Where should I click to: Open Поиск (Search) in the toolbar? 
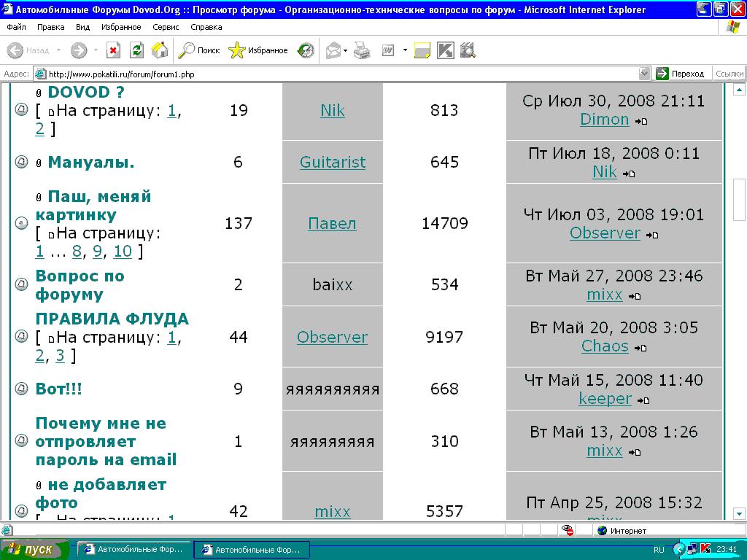(x=199, y=50)
